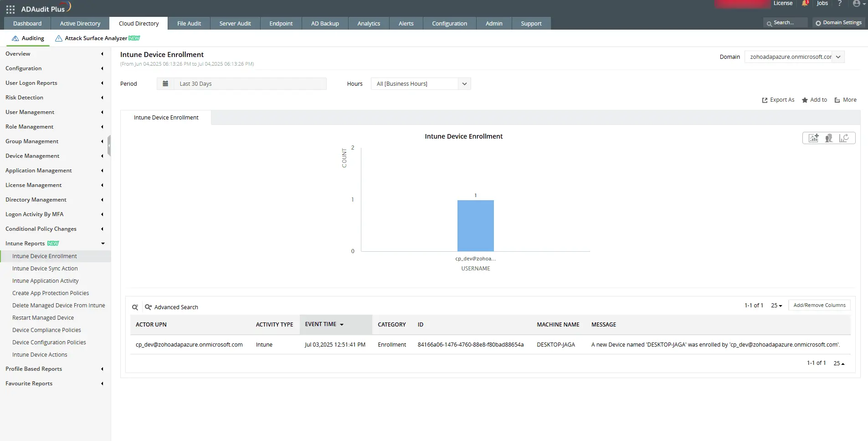Click the ADAudit Plus logo

(46, 8)
